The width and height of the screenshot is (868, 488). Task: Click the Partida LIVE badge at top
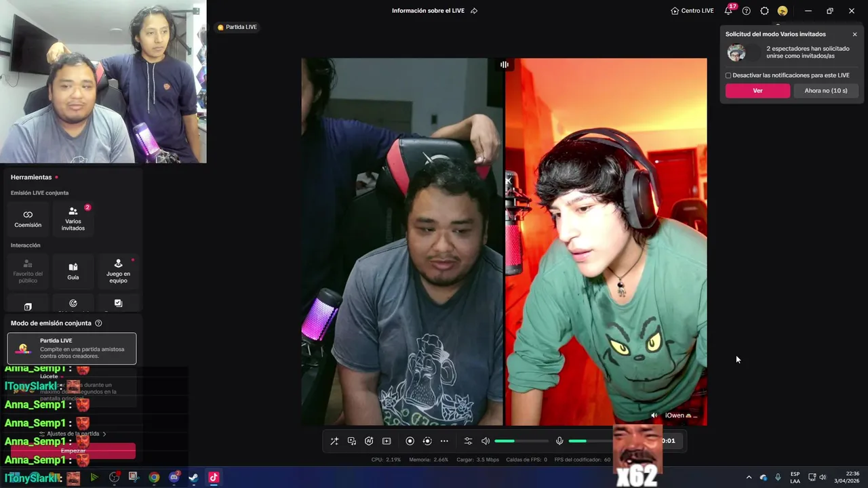237,27
